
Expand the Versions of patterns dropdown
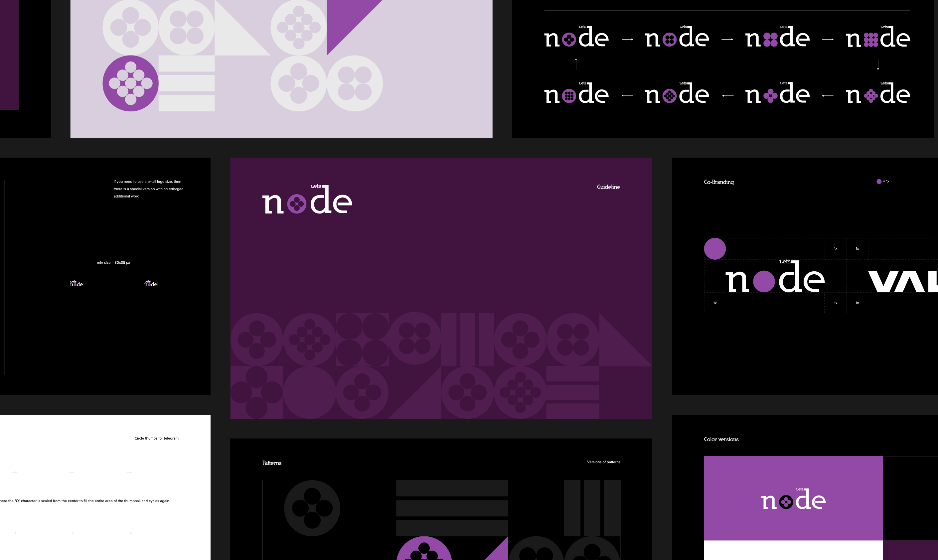tap(603, 462)
